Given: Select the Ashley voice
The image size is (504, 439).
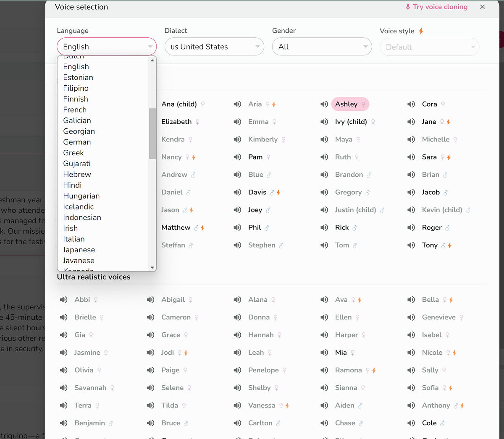Looking at the screenshot, I should 350,104.
